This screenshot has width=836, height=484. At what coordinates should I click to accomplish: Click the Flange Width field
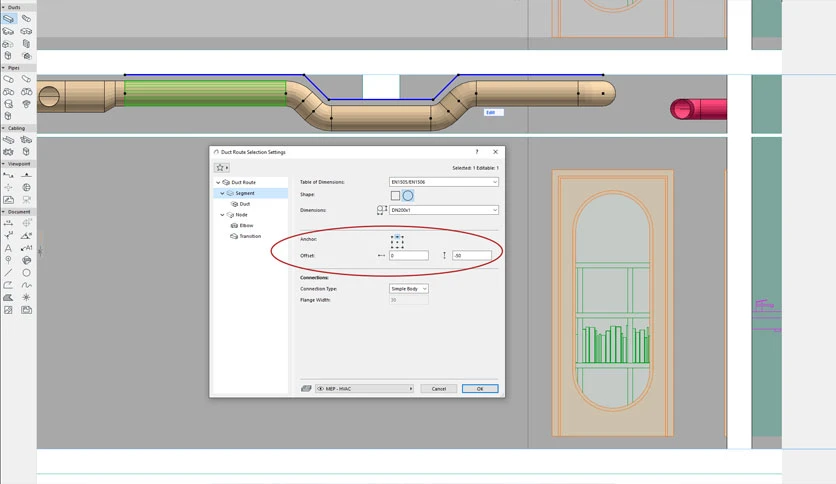click(408, 300)
